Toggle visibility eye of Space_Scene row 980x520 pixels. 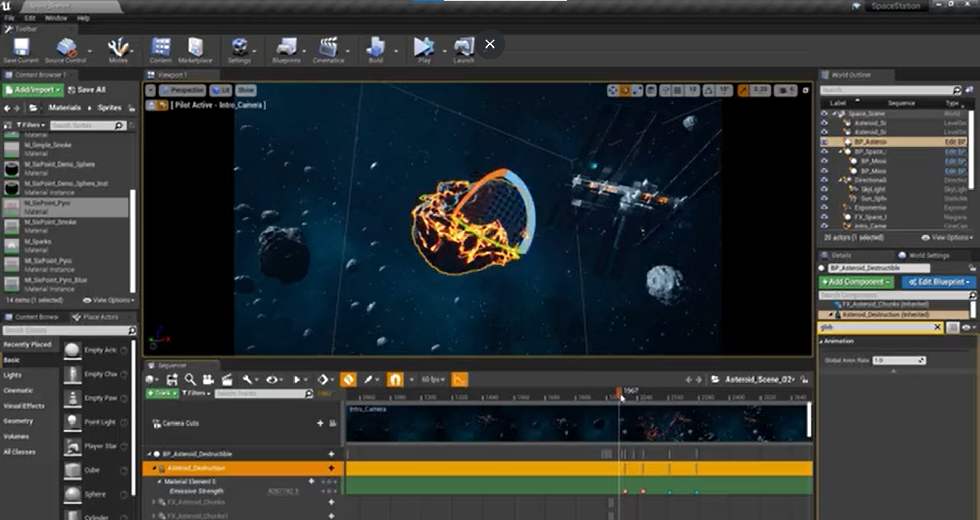pos(824,113)
